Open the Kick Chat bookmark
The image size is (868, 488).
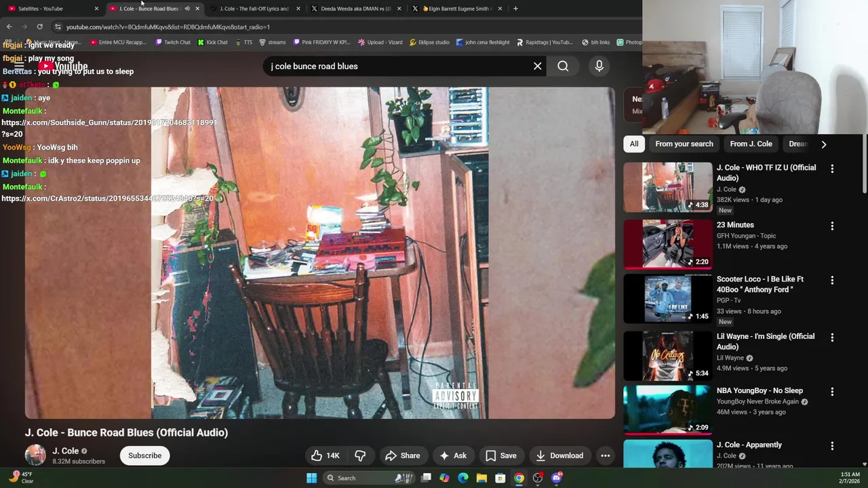click(213, 42)
